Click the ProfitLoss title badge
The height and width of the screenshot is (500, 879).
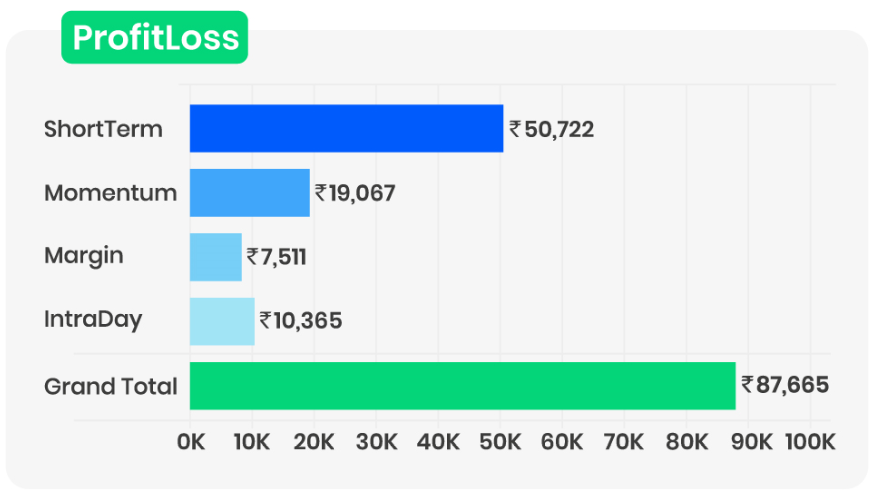(x=154, y=38)
